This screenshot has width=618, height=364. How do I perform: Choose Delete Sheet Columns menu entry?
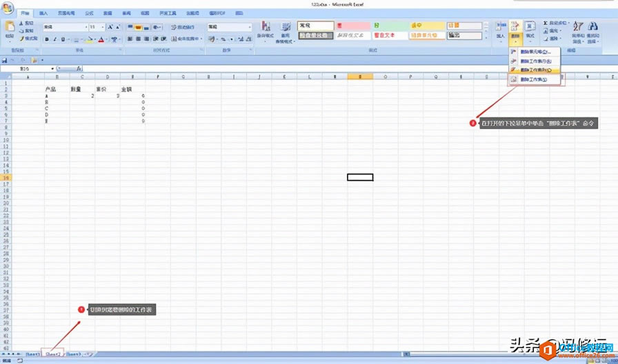click(535, 70)
